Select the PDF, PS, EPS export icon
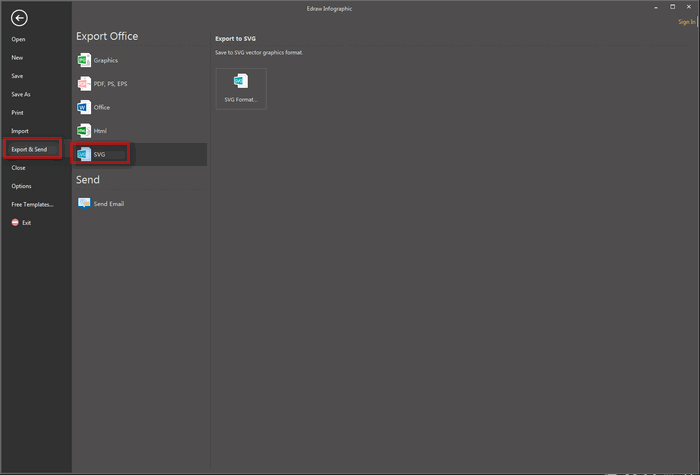This screenshot has height=475, width=700. tap(84, 83)
